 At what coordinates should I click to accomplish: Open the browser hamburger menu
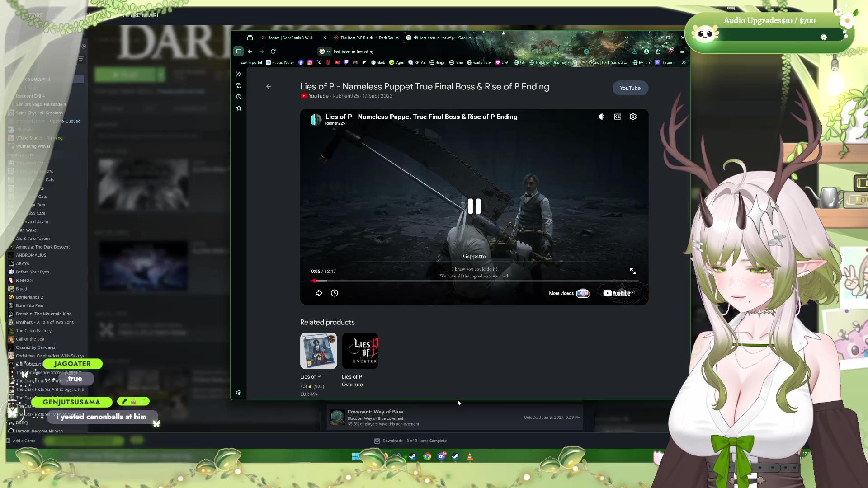683,52
